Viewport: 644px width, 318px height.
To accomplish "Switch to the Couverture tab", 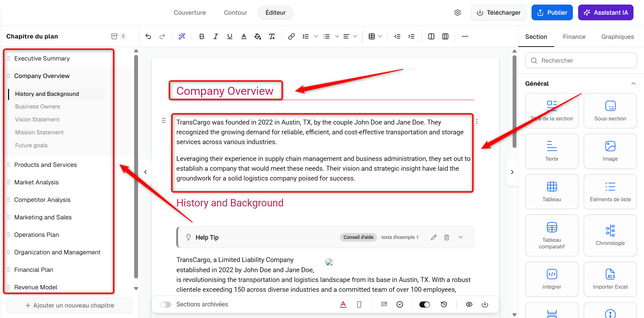I will 190,13.
